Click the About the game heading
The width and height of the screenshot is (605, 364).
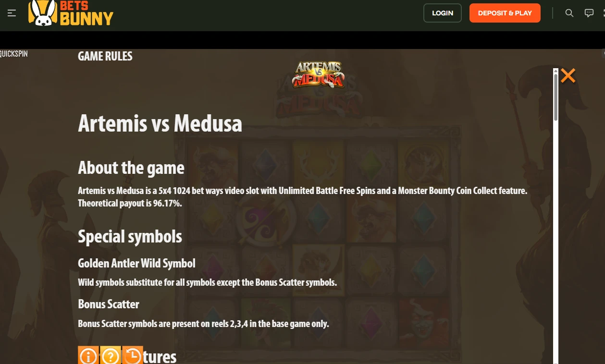(131, 168)
